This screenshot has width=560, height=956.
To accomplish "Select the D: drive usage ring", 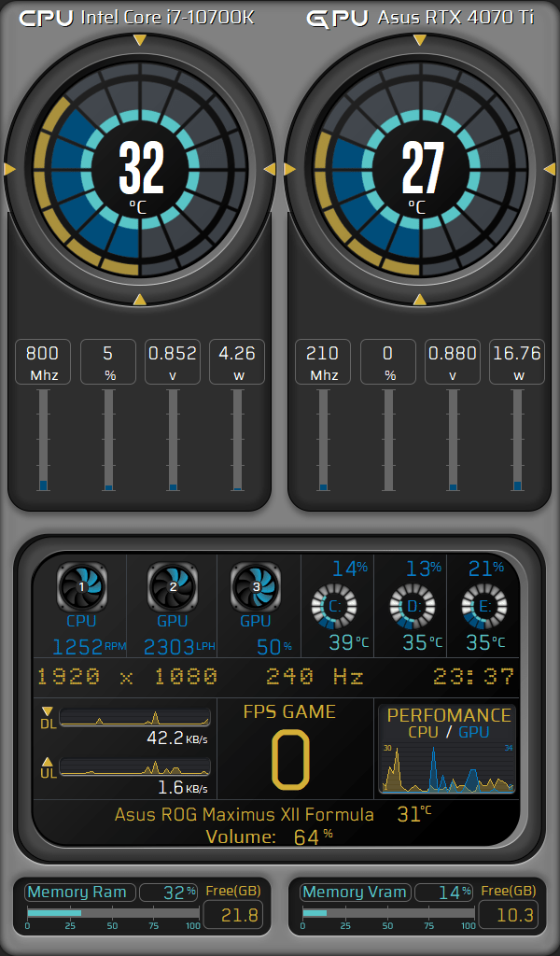I will coord(412,606).
